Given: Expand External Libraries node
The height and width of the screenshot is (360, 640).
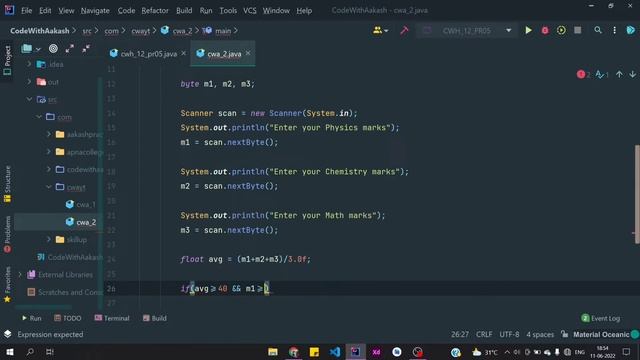Looking at the screenshot, I should (x=20, y=275).
